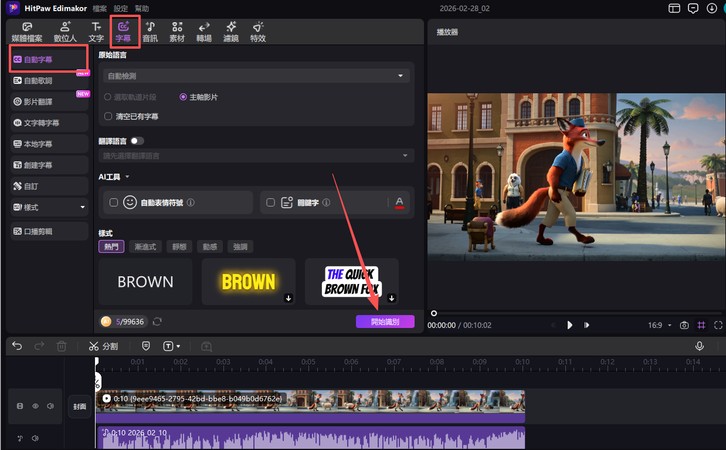Select the 強調 style category

(240, 247)
